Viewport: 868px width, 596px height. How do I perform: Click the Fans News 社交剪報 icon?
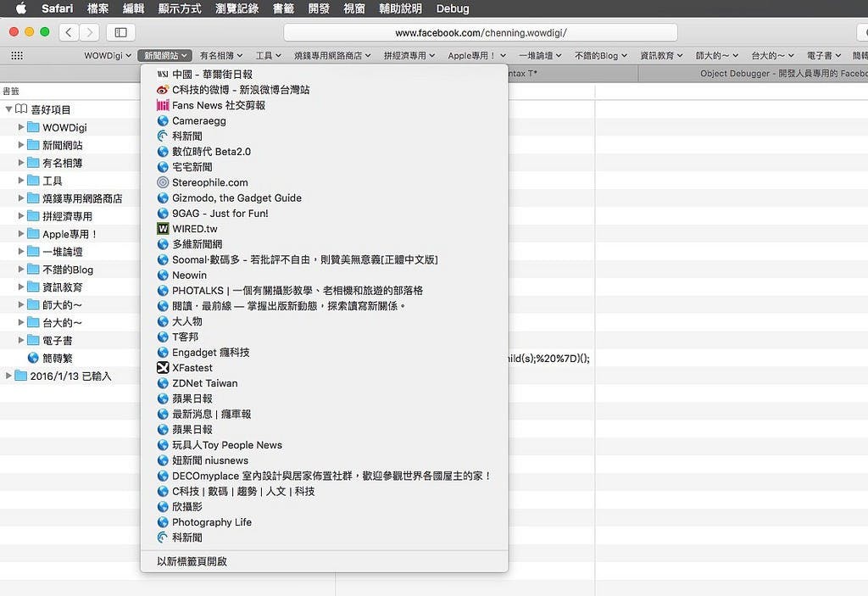(164, 105)
